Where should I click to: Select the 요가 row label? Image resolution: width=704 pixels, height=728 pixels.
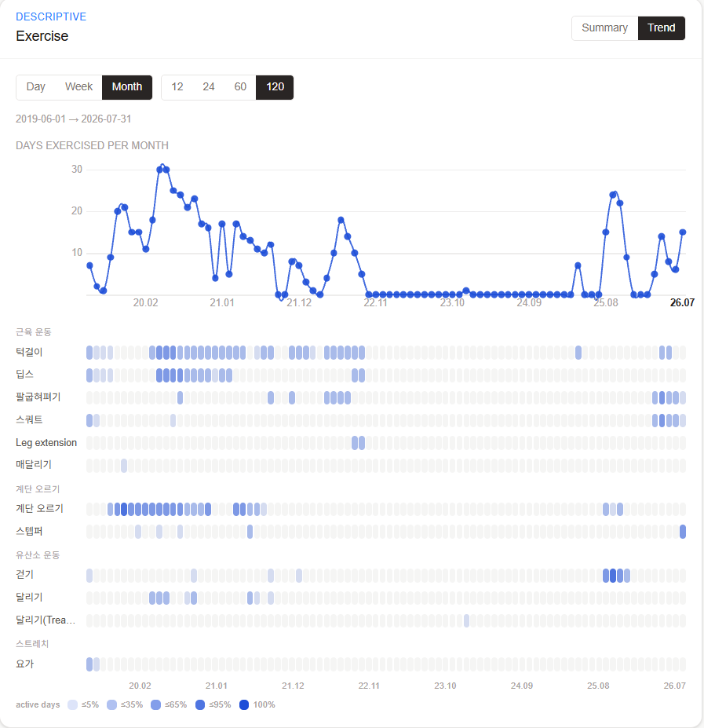coord(24,664)
